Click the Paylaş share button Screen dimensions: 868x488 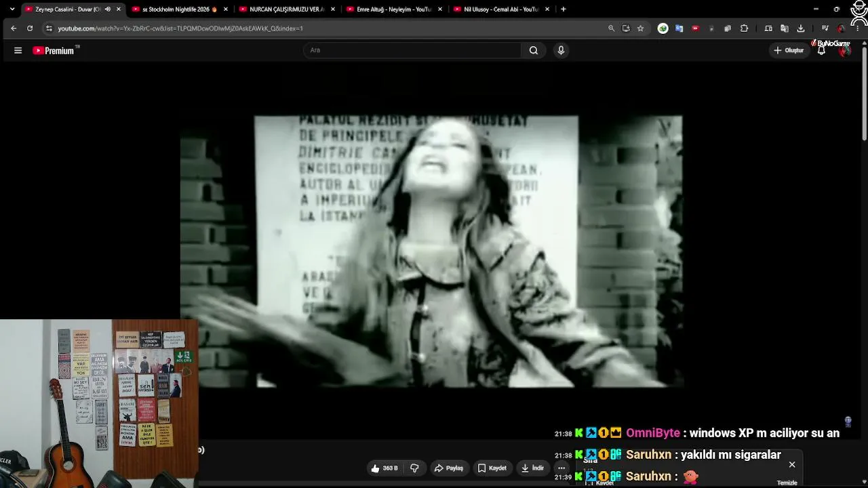449,468
